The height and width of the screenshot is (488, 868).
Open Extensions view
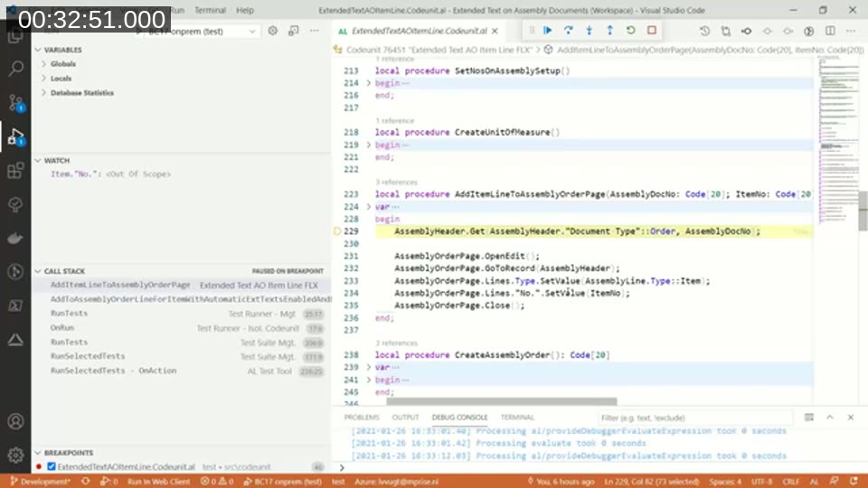pyautogui.click(x=15, y=170)
